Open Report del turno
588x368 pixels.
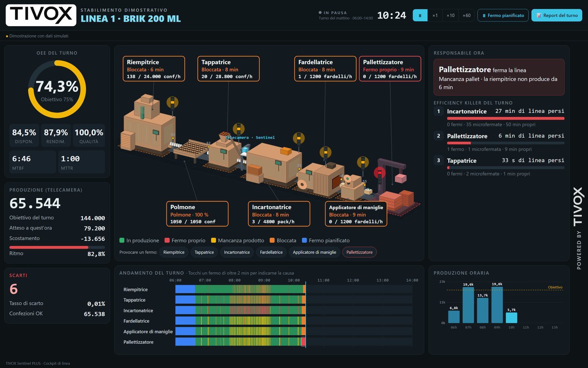point(557,16)
